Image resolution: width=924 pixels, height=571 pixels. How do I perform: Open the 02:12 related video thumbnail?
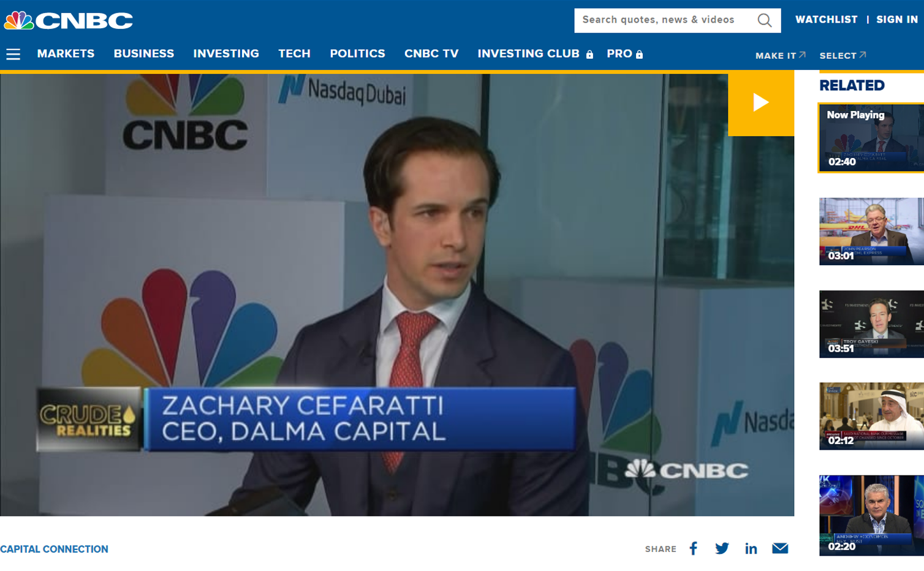871,417
